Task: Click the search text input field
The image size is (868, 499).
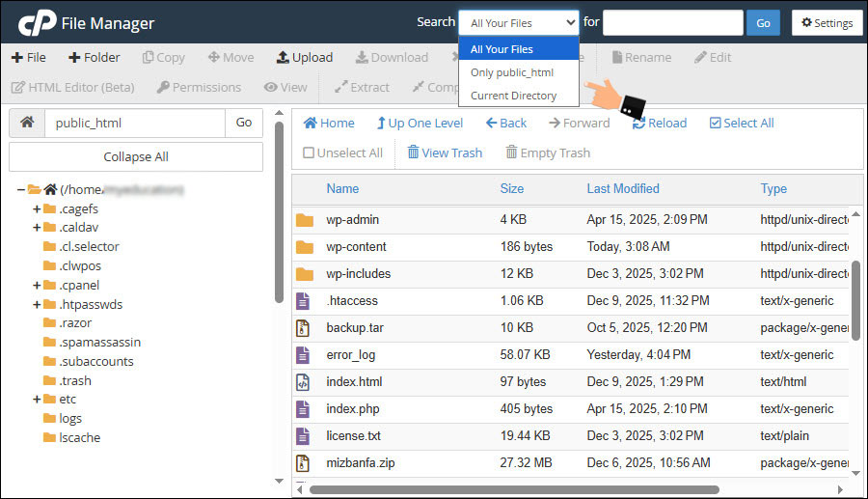Action: pos(672,23)
